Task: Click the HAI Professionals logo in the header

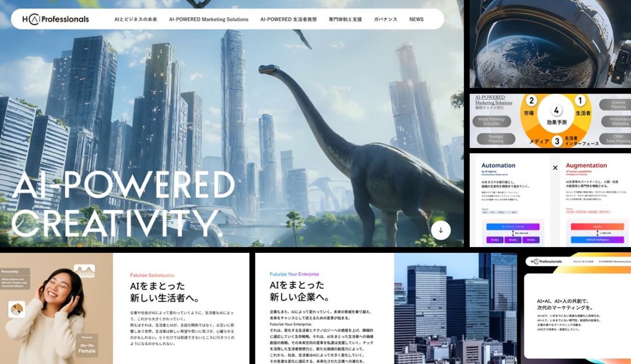Action: click(x=55, y=19)
